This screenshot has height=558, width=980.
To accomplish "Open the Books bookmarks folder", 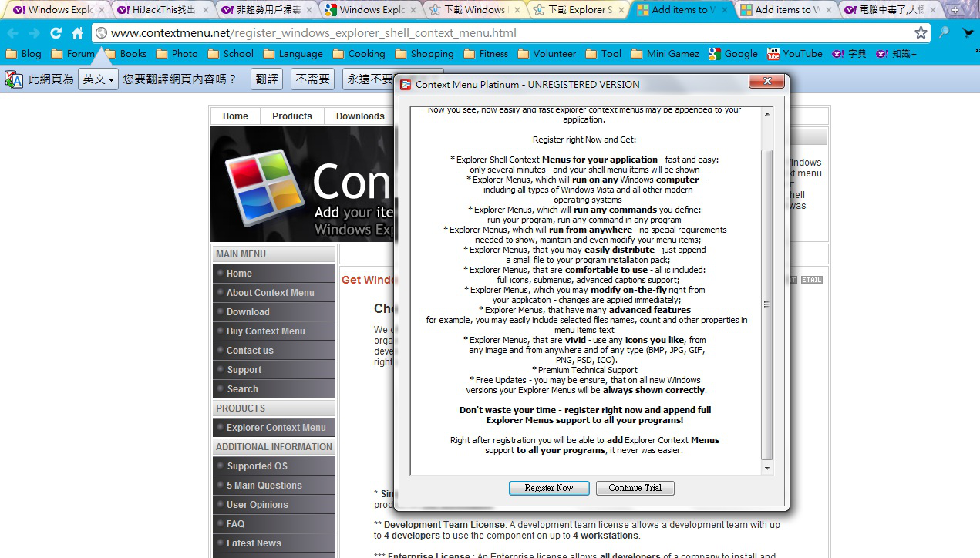I will pos(125,54).
